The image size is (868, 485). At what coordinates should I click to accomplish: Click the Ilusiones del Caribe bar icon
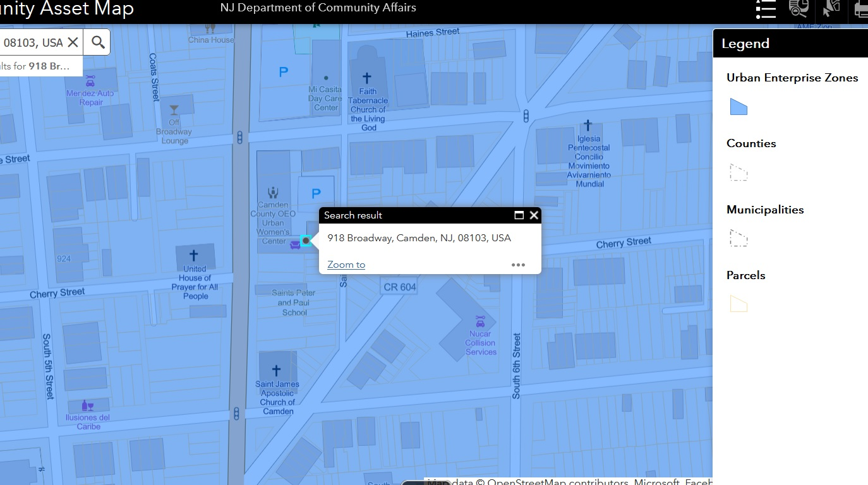point(88,405)
